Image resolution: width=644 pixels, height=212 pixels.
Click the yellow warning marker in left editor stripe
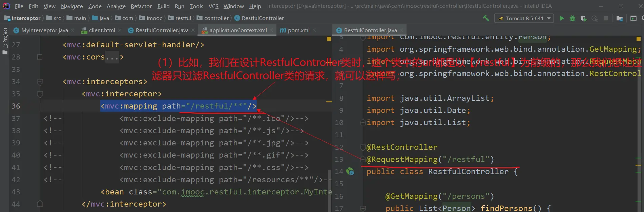[329, 39]
